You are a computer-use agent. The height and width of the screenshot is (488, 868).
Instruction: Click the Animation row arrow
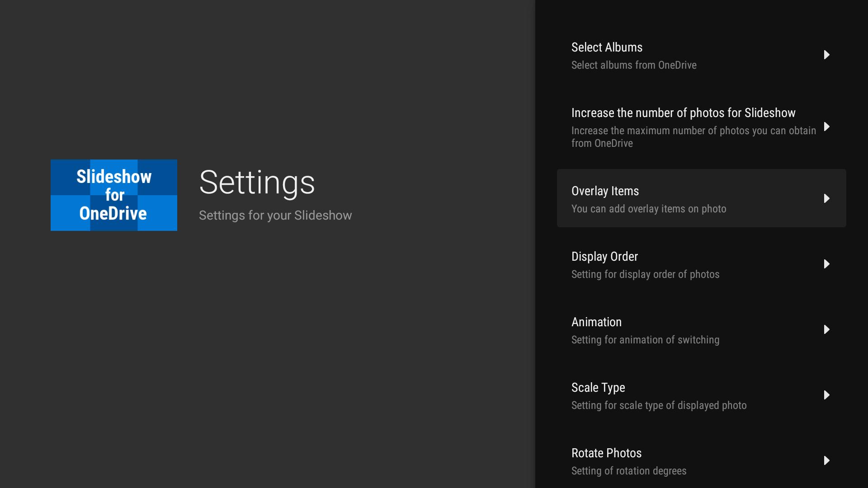[826, 329]
